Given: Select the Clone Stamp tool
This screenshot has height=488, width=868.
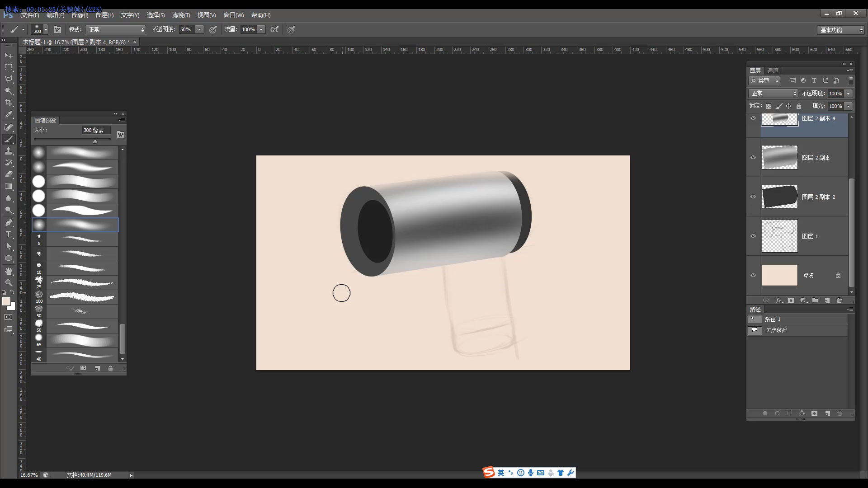Looking at the screenshot, I should pyautogui.click(x=9, y=151).
